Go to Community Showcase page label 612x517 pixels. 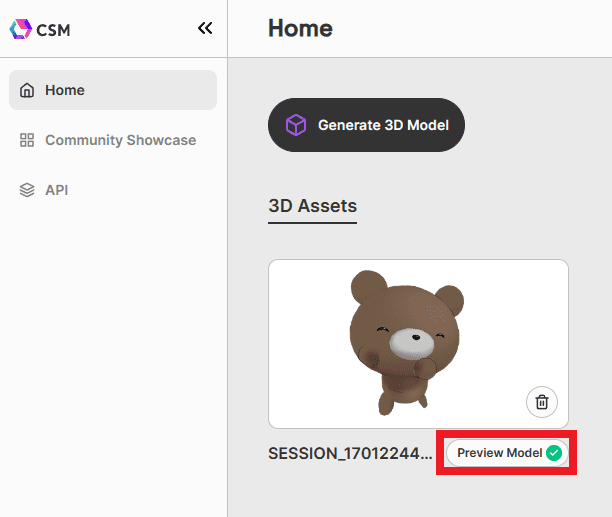120,140
